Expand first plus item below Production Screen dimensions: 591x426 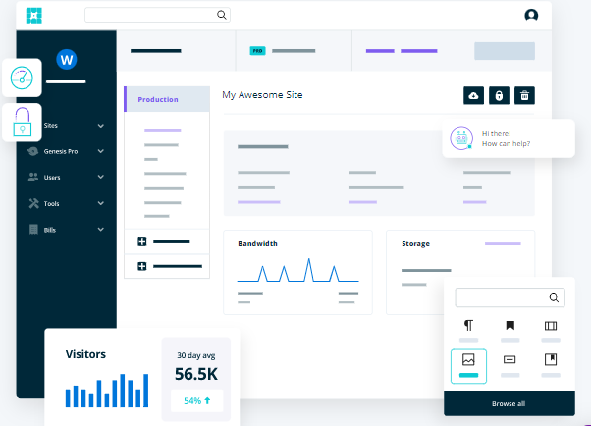(142, 242)
